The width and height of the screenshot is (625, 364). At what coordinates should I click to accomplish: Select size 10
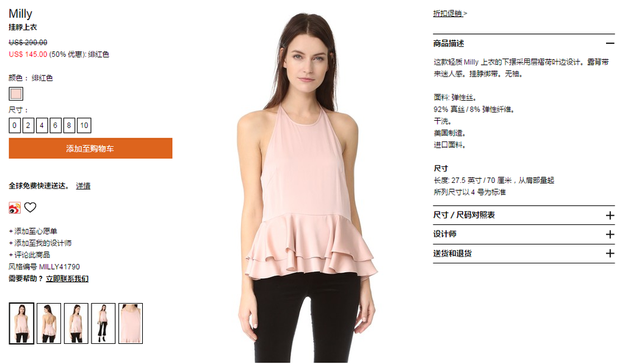(x=84, y=126)
